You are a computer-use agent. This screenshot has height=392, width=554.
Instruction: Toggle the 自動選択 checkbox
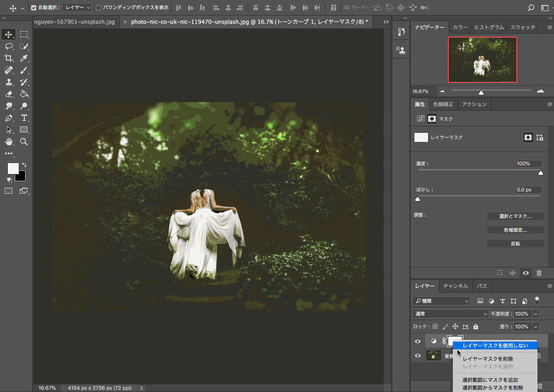pyautogui.click(x=33, y=8)
